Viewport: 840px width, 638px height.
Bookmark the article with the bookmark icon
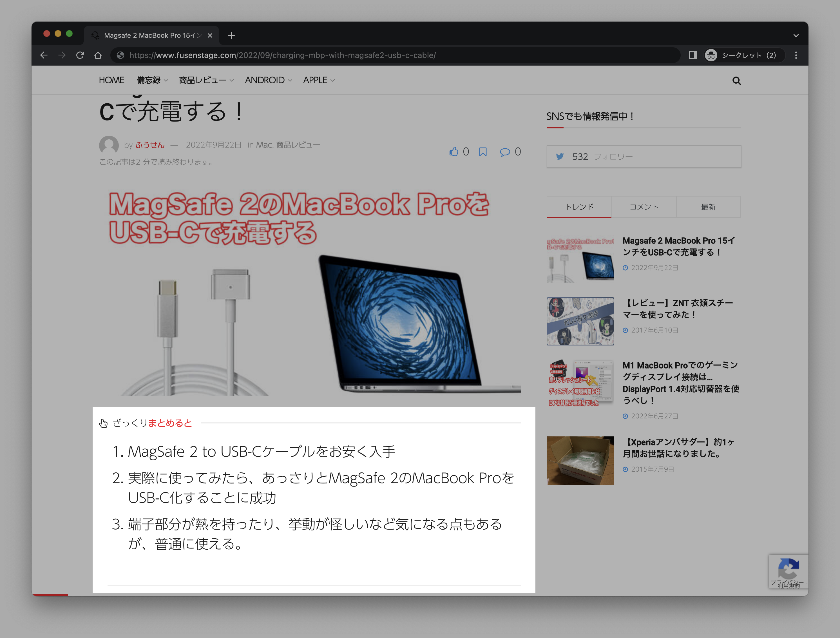tap(483, 152)
